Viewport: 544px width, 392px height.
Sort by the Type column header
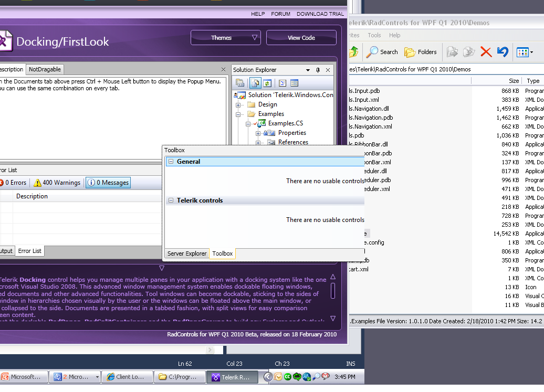(x=533, y=81)
